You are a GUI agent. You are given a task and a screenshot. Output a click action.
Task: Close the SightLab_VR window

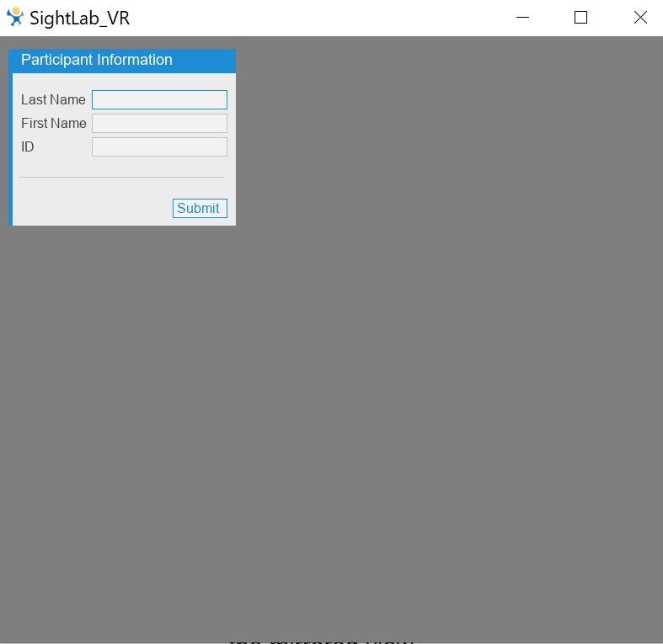(x=640, y=18)
